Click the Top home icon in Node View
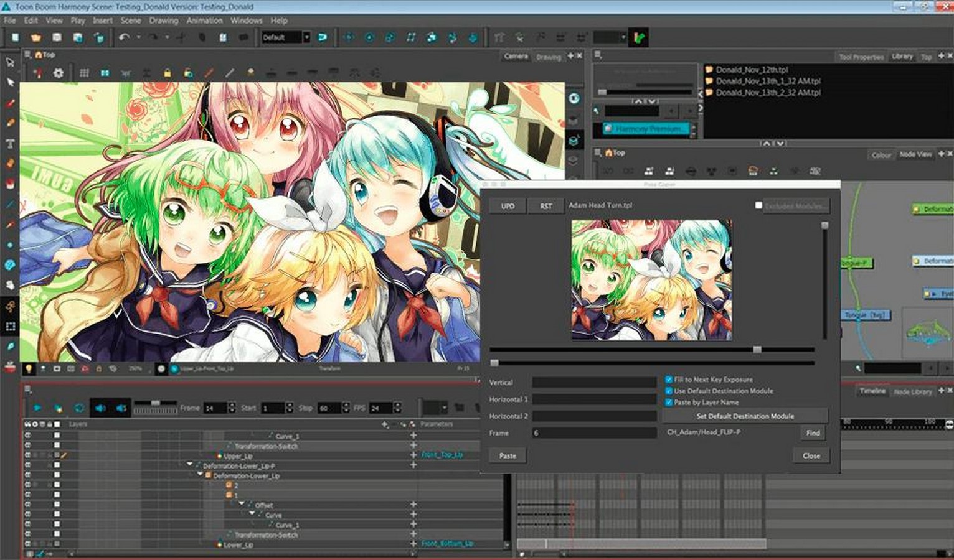This screenshot has width=954, height=560. click(x=608, y=152)
